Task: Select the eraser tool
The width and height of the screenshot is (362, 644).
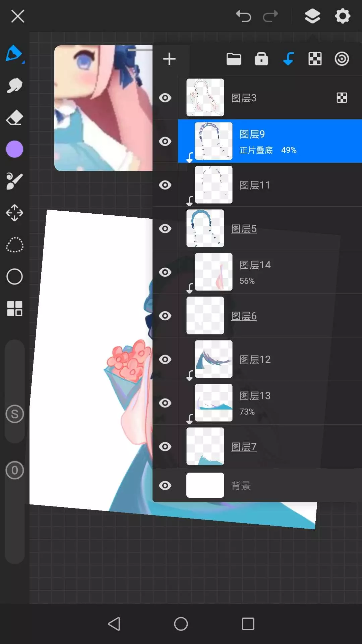Action: point(14,118)
